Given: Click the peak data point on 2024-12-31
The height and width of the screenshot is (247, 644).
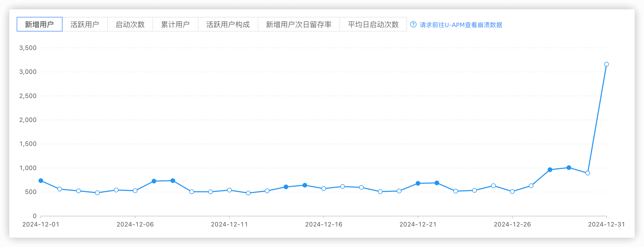Looking at the screenshot, I should click(606, 64).
